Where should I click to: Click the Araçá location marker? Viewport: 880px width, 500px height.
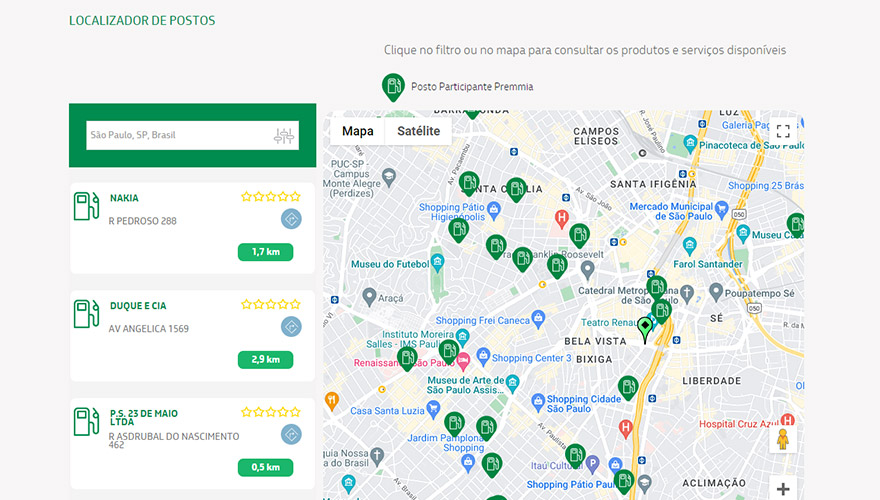point(369,296)
